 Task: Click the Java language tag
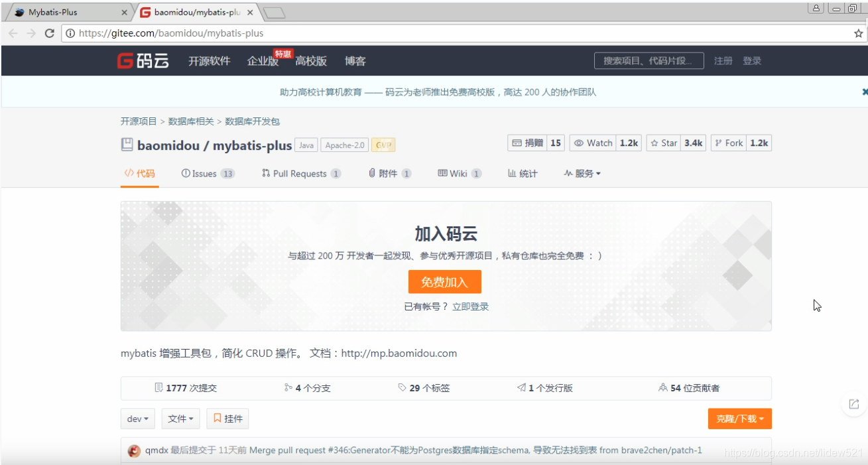point(306,145)
